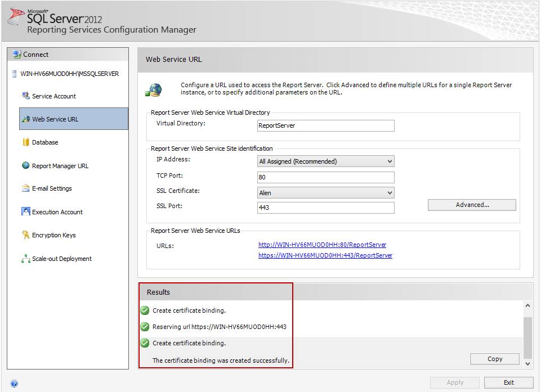Click the Apply button
This screenshot has width=541, height=392.
point(455,382)
